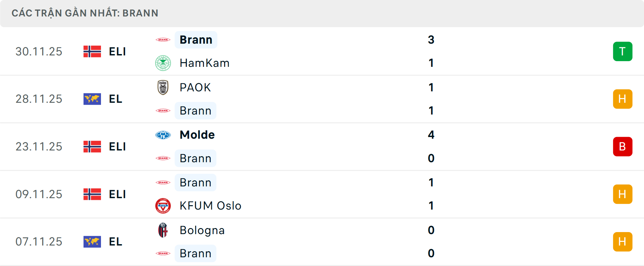Click the HamKam club crest icon
644x266 pixels.
click(163, 63)
